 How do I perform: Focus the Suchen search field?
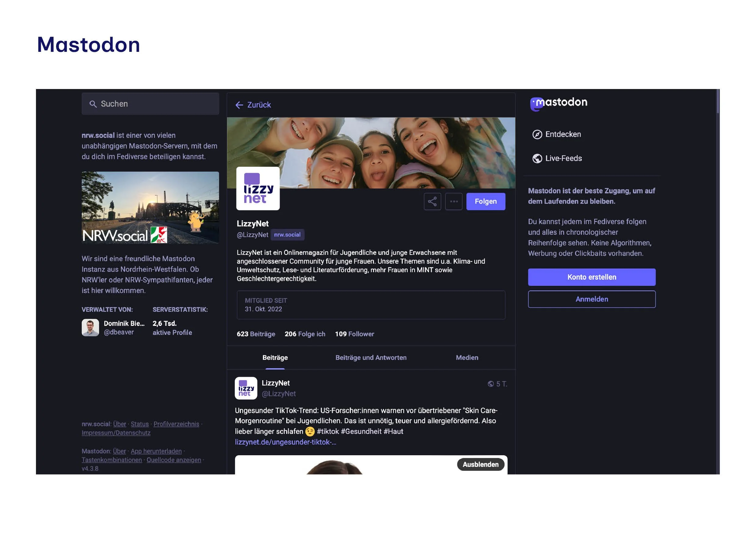pyautogui.click(x=150, y=104)
